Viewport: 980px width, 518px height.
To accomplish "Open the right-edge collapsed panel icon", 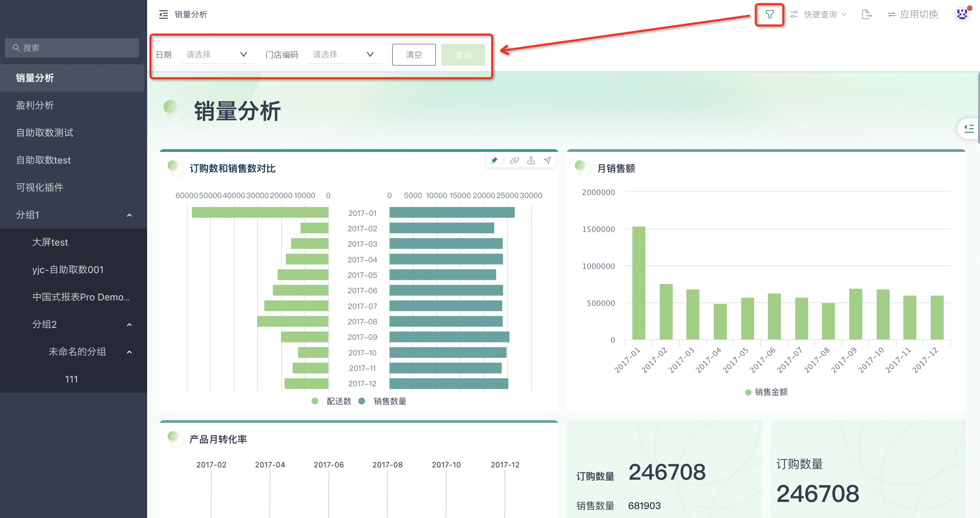I will 969,129.
